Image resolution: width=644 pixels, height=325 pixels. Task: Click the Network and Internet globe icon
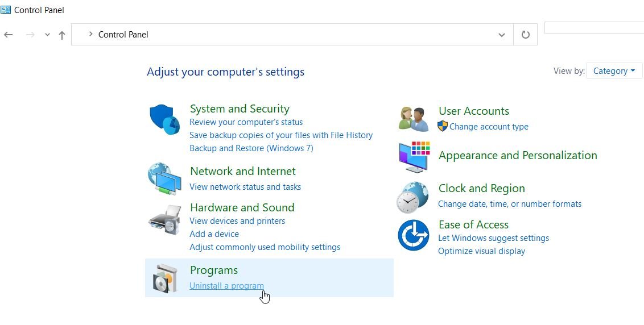point(164,178)
